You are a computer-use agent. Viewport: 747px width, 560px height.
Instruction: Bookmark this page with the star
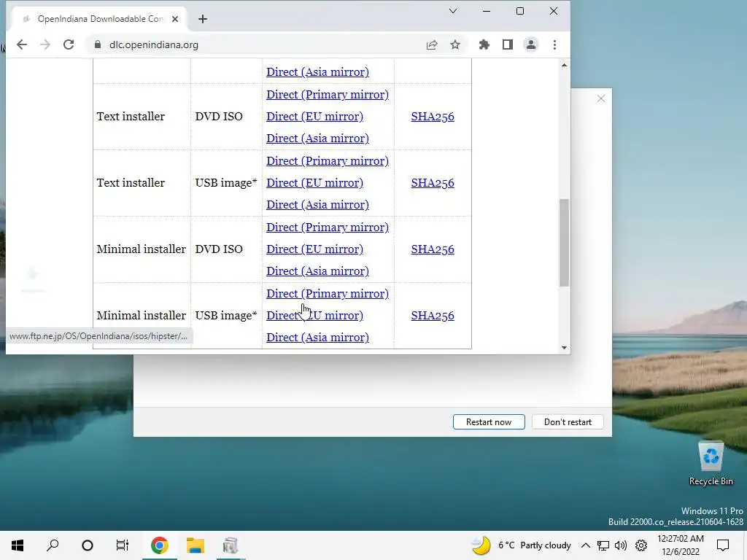[x=455, y=44]
